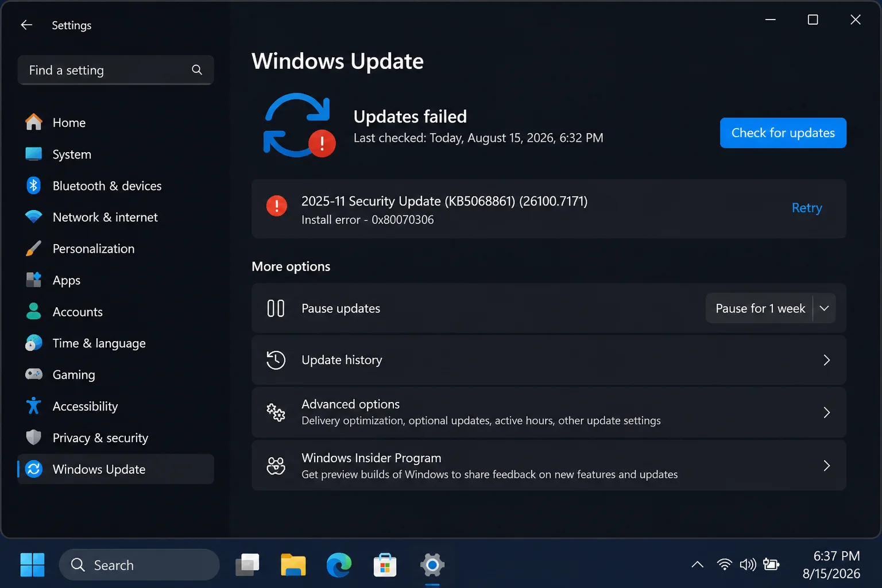Viewport: 882px width, 588px height.
Task: Click the Wi-Fi tray icon
Action: (725, 564)
